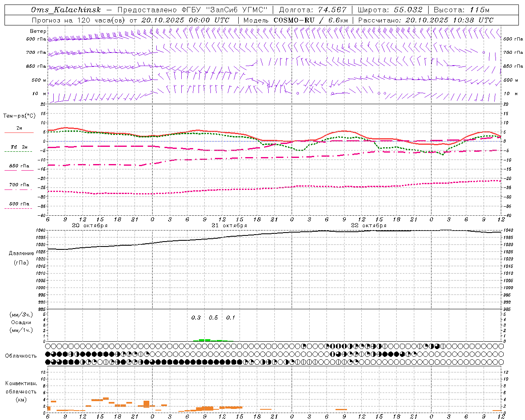Click the precipitation amount "0.5"
Viewport: 525px width, 420px height.
(213, 317)
